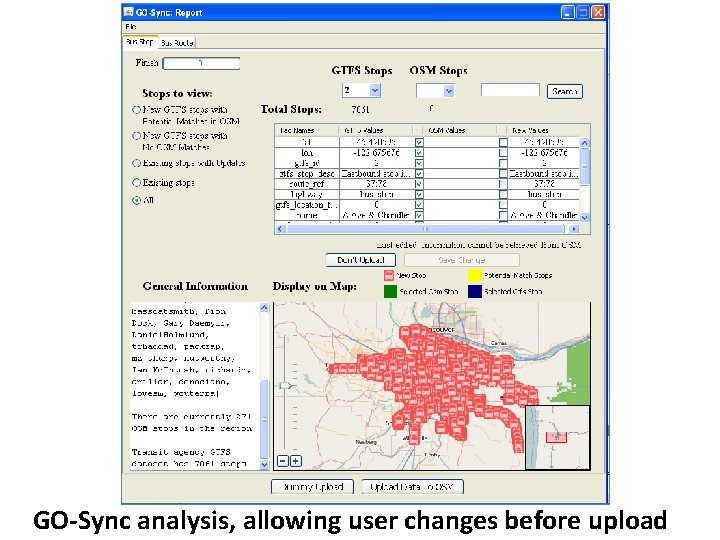Screen dimensions: 720x540
Task: Click the green Selected Osm Stop swatch
Action: point(390,292)
